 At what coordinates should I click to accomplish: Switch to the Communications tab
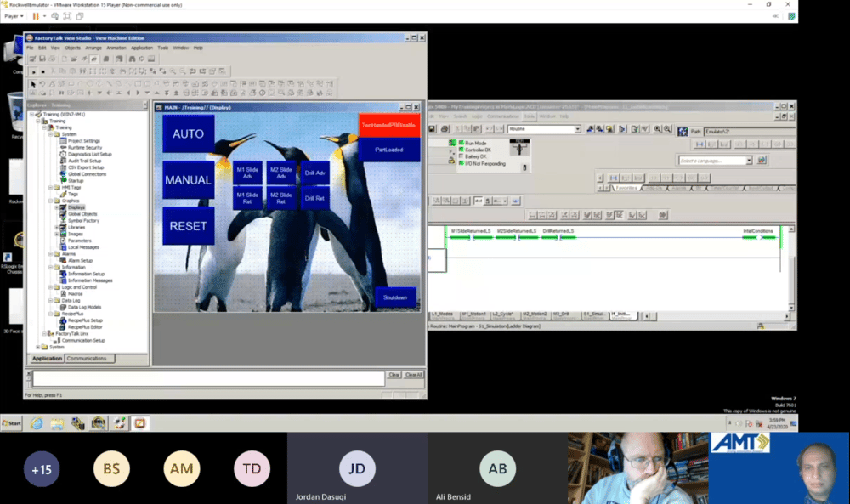[x=87, y=358]
